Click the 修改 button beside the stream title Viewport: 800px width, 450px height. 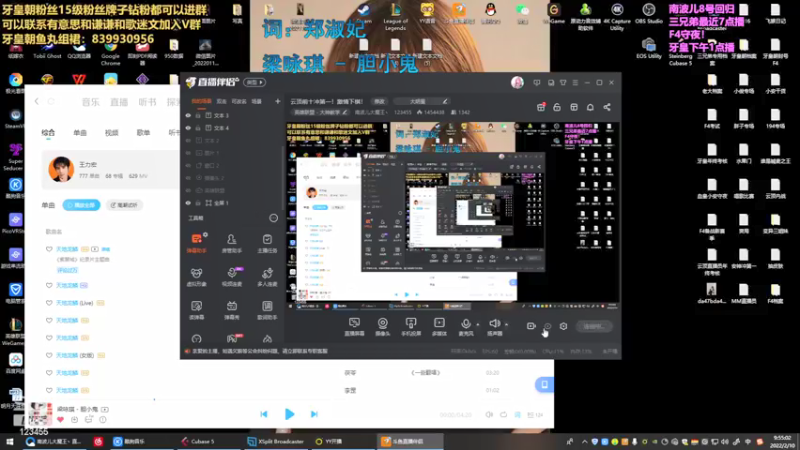coord(379,102)
